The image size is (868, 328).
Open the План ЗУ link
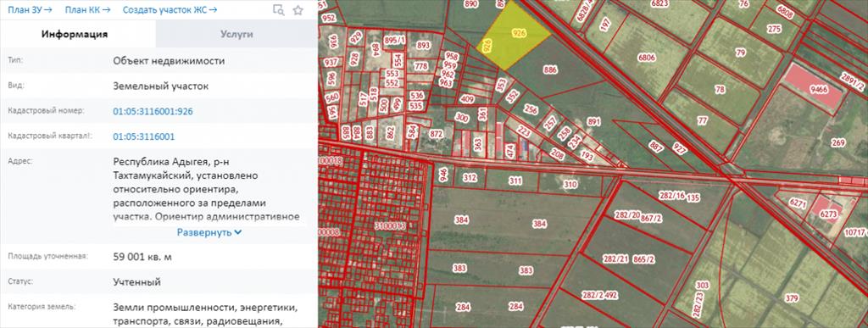click(x=31, y=10)
